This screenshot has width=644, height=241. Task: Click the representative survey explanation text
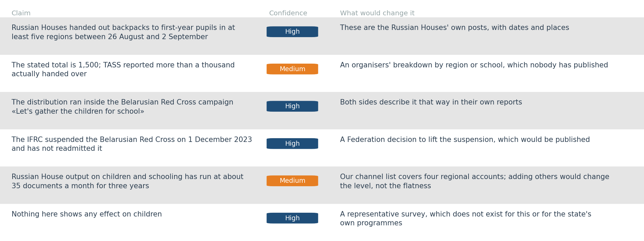[x=466, y=219]
